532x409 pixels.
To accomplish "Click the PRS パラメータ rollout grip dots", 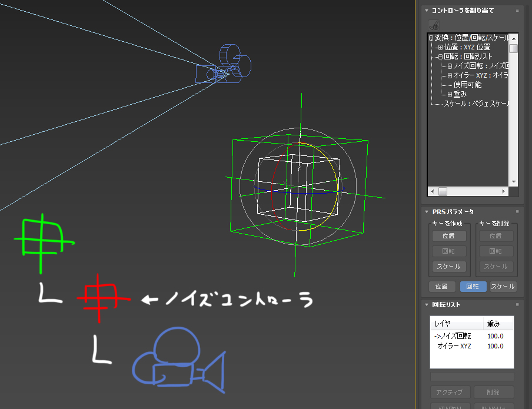I will (517, 212).
